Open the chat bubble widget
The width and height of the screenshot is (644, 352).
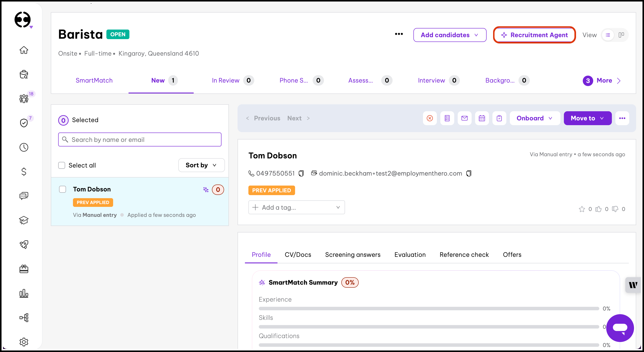[620, 328]
